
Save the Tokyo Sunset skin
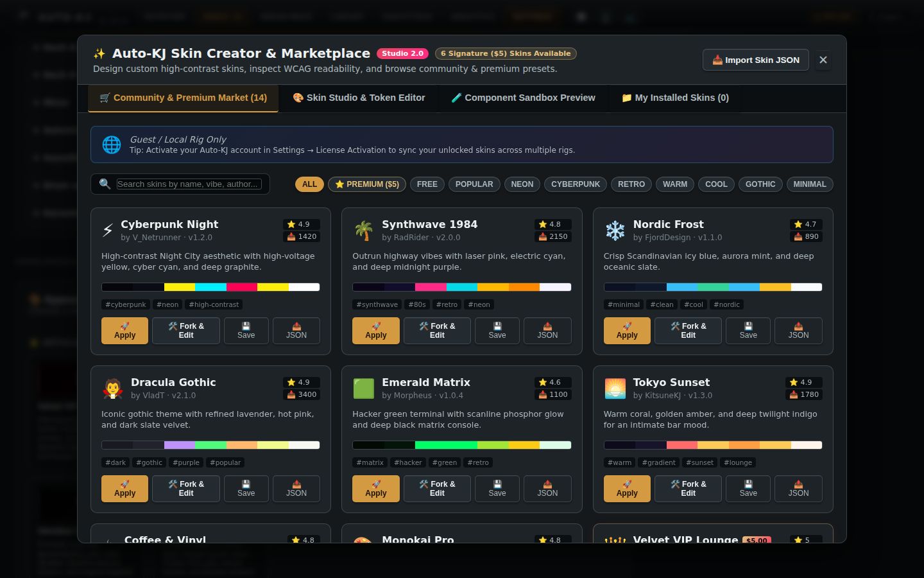point(748,489)
